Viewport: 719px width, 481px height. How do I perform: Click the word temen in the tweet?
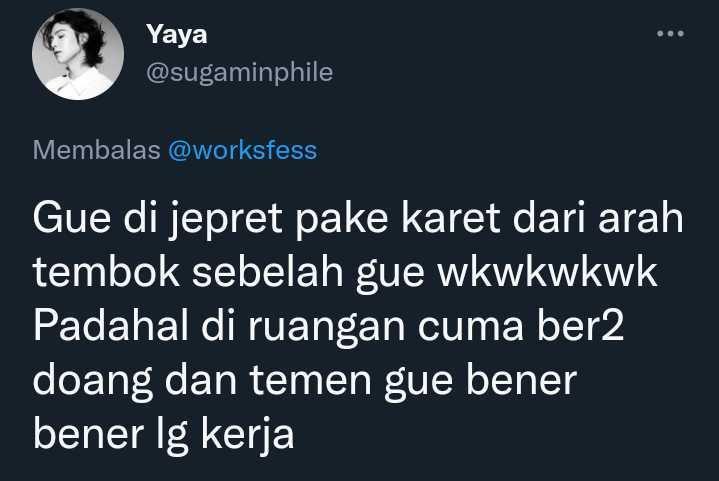point(310,381)
